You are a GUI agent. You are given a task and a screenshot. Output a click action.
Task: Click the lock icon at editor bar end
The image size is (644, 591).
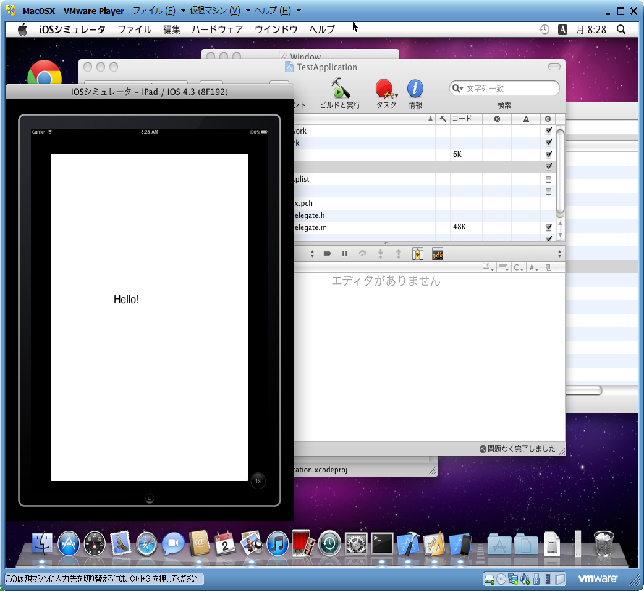coord(548,267)
